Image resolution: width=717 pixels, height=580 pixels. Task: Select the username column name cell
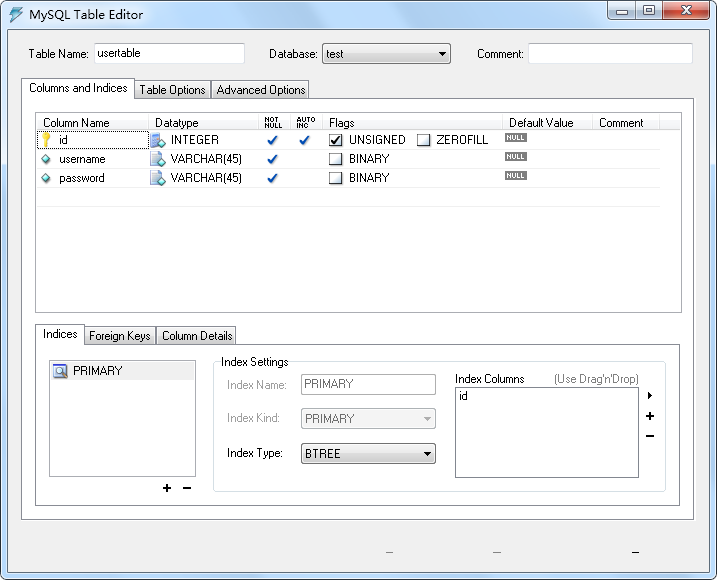pyautogui.click(x=93, y=159)
